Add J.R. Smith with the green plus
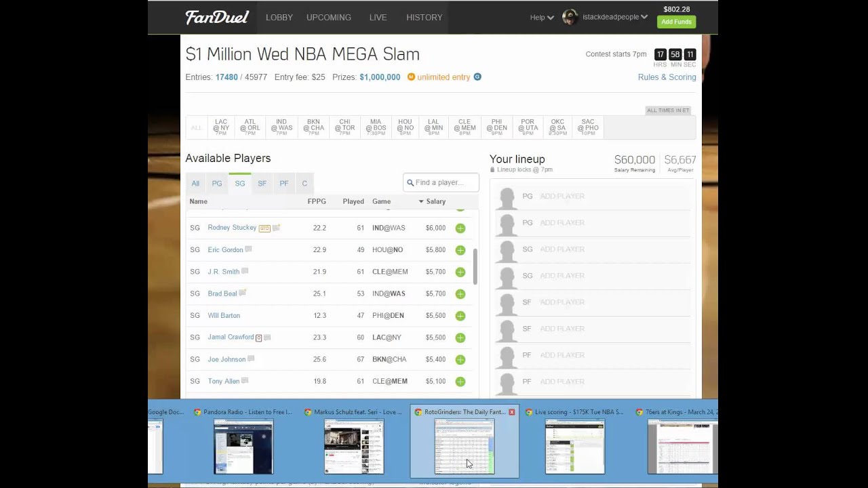 (x=460, y=272)
